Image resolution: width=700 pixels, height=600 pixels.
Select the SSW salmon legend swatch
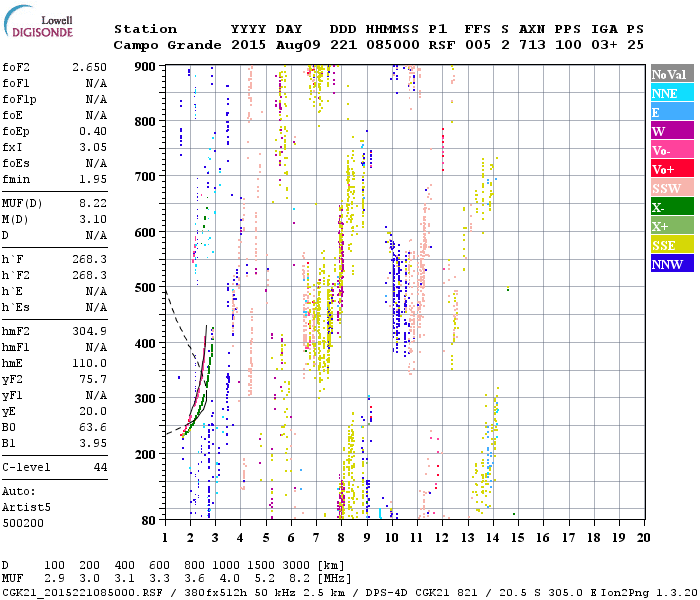point(672,188)
